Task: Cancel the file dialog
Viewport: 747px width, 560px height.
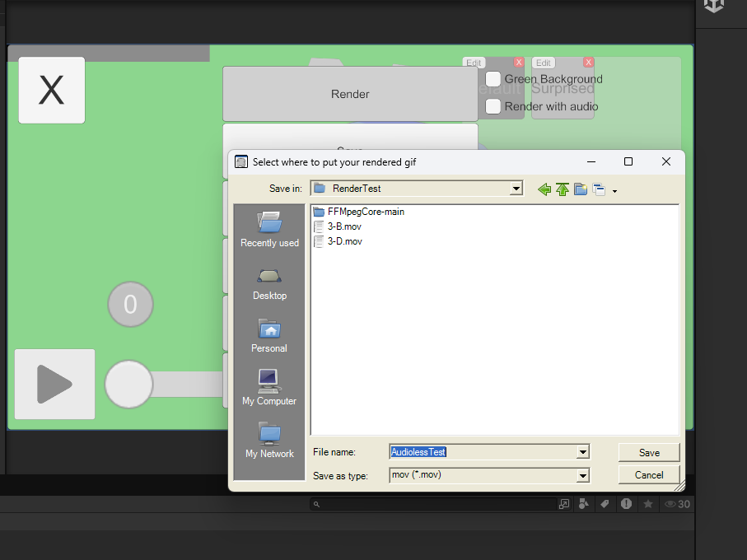Action: click(x=649, y=474)
